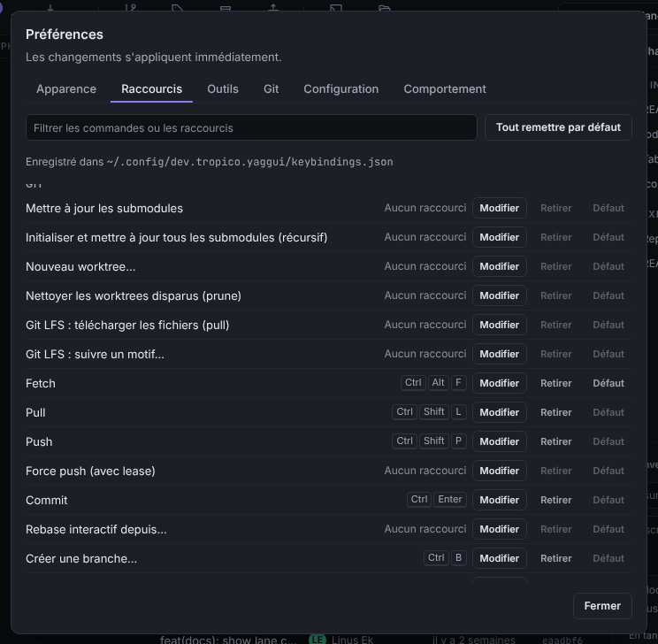The image size is (658, 644).
Task: Click 'Aucun raccourci' in 'Force push (avec lease)' row
Action: (x=425, y=471)
